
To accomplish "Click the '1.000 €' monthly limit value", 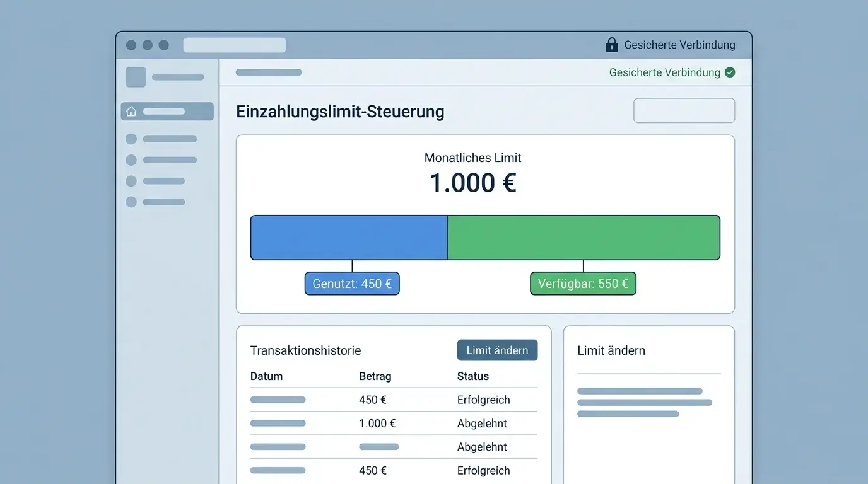I will pyautogui.click(x=473, y=183).
